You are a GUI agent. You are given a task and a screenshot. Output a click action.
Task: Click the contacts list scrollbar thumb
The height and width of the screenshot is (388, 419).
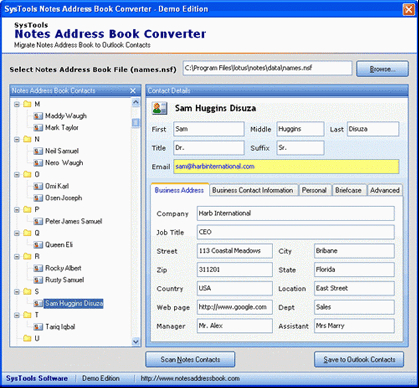(136, 123)
